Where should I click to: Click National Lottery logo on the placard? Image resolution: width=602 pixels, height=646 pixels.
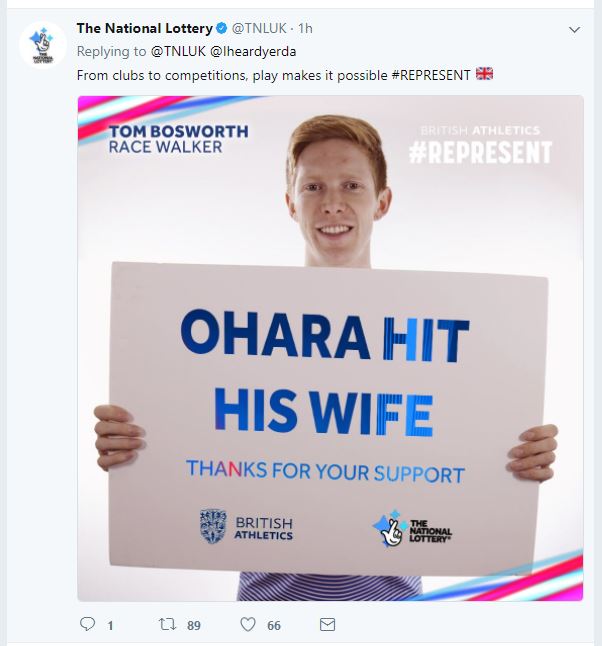tap(412, 528)
